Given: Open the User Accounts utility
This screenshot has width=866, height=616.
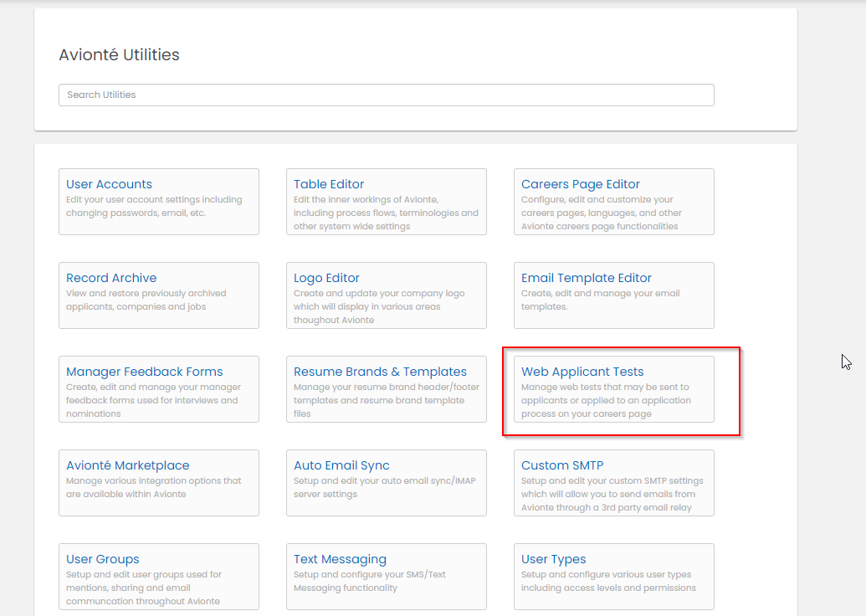Looking at the screenshot, I should 109,184.
